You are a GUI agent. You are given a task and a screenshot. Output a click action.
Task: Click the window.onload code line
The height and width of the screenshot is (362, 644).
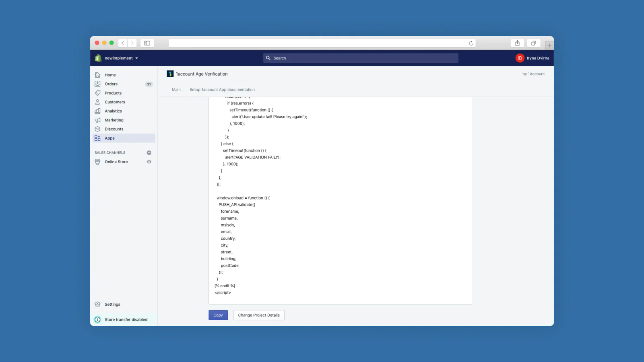[x=243, y=198]
